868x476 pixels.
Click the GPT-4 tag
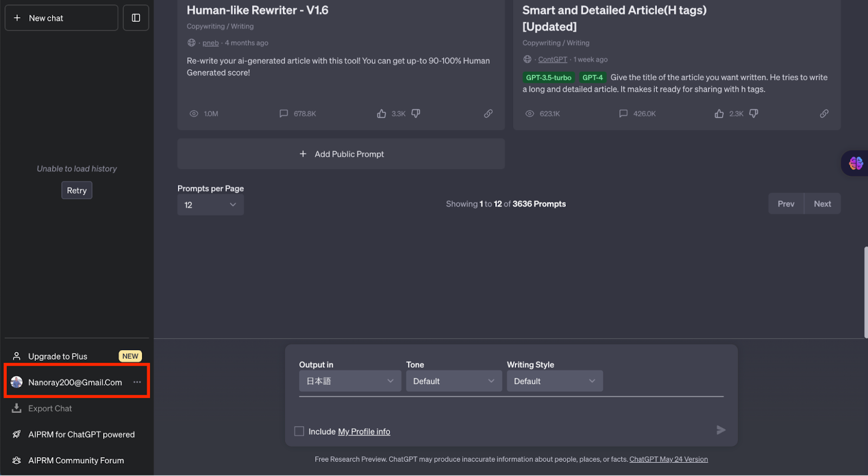point(592,78)
